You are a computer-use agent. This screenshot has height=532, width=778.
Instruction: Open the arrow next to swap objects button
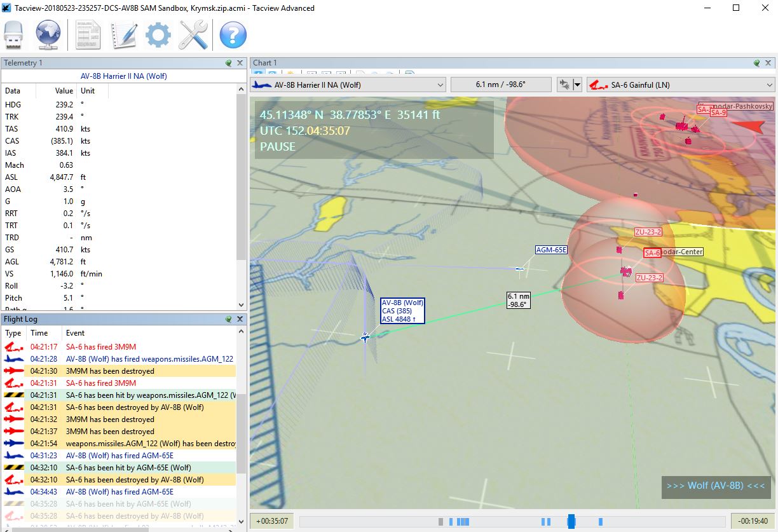coord(577,85)
